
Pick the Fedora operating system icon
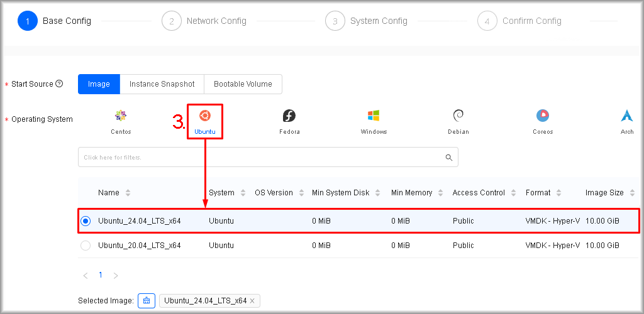[x=289, y=116]
